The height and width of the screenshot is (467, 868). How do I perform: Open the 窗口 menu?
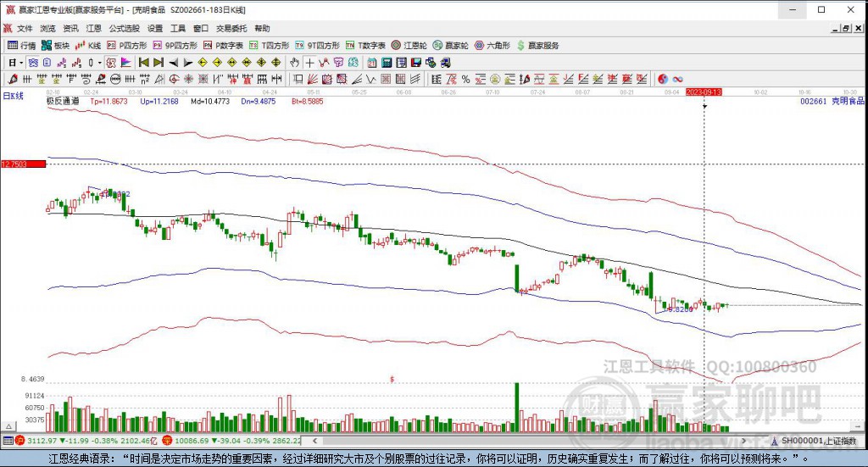[201, 28]
